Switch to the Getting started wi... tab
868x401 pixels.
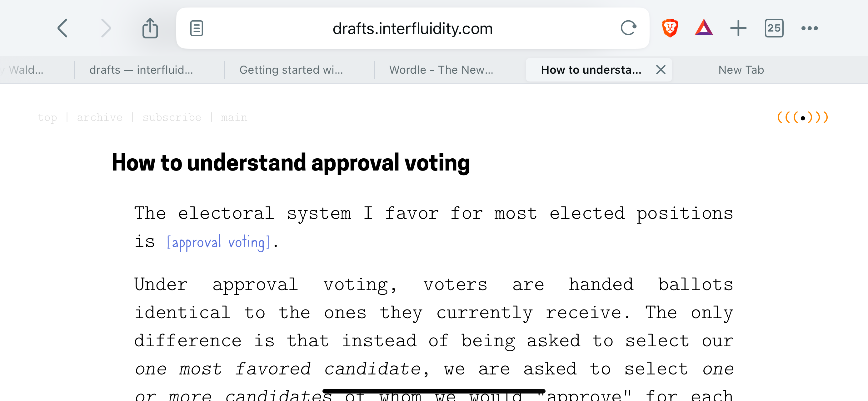pos(291,70)
